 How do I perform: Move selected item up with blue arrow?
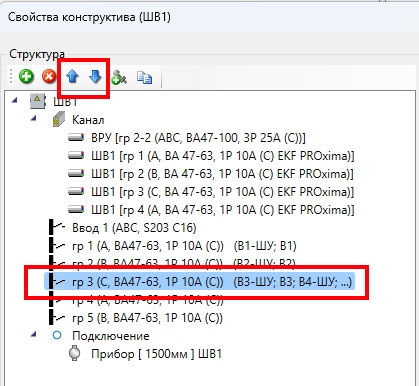coord(72,76)
